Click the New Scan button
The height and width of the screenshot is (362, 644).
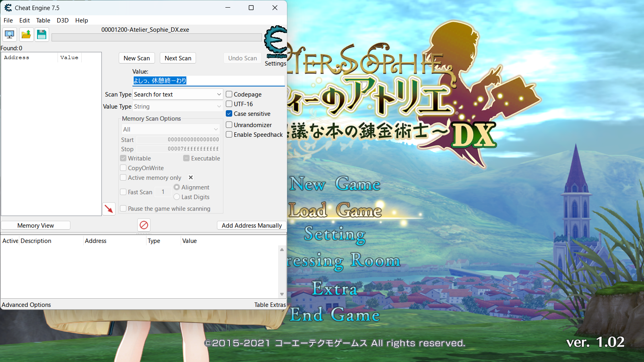[136, 58]
